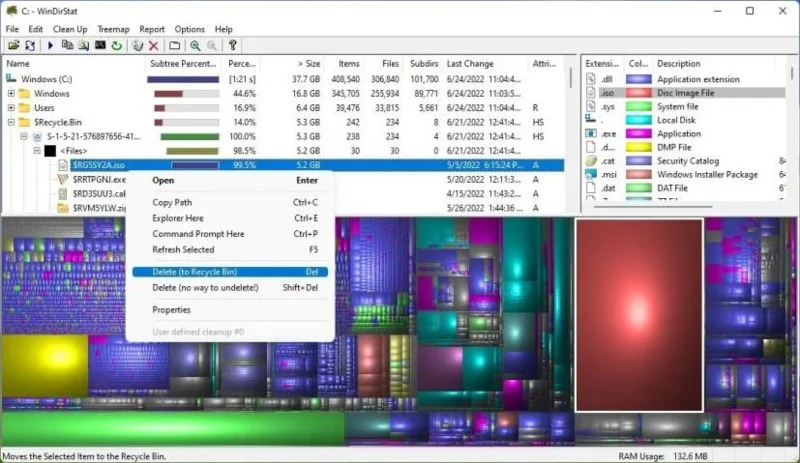Click the large red ISO block in treemap

(x=639, y=315)
